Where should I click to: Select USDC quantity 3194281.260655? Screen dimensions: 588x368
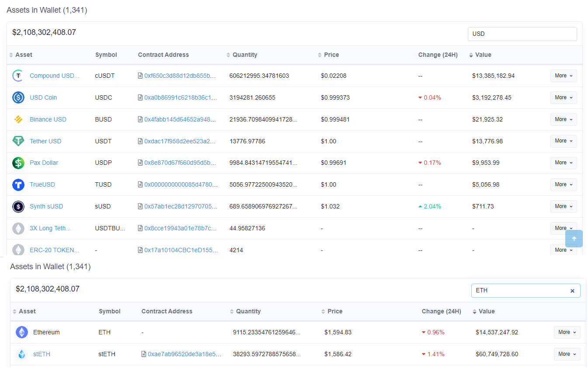tap(252, 97)
